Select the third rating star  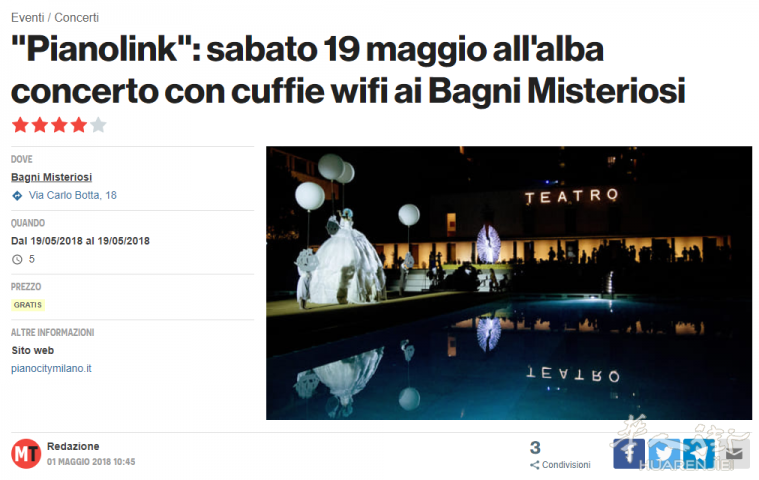pyautogui.click(x=59, y=125)
